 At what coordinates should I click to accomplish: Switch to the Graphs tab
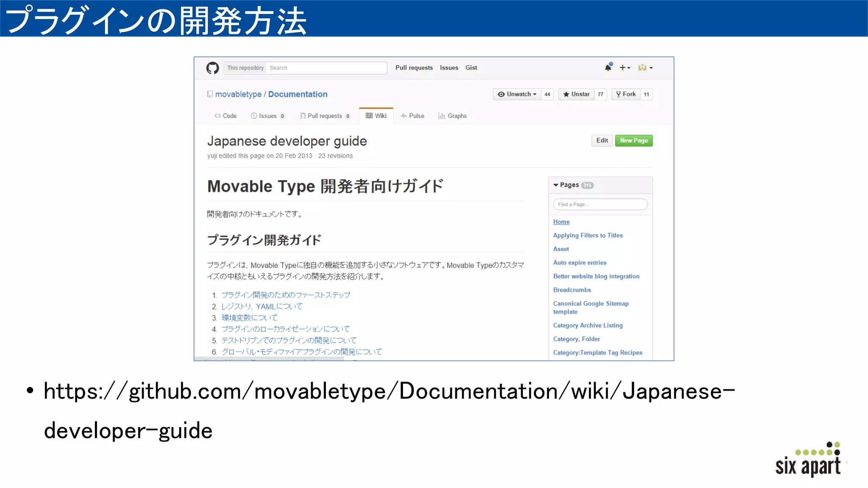point(452,116)
